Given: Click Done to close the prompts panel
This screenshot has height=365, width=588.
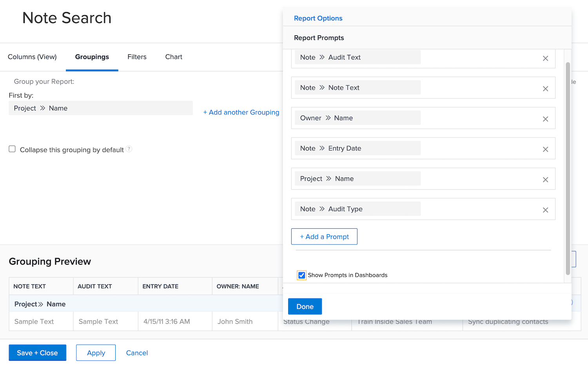Looking at the screenshot, I should click(305, 306).
